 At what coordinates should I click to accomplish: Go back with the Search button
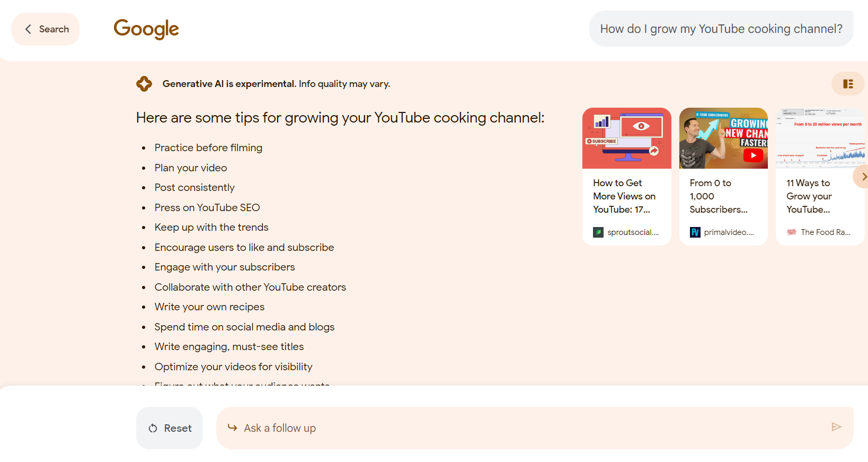coord(46,29)
